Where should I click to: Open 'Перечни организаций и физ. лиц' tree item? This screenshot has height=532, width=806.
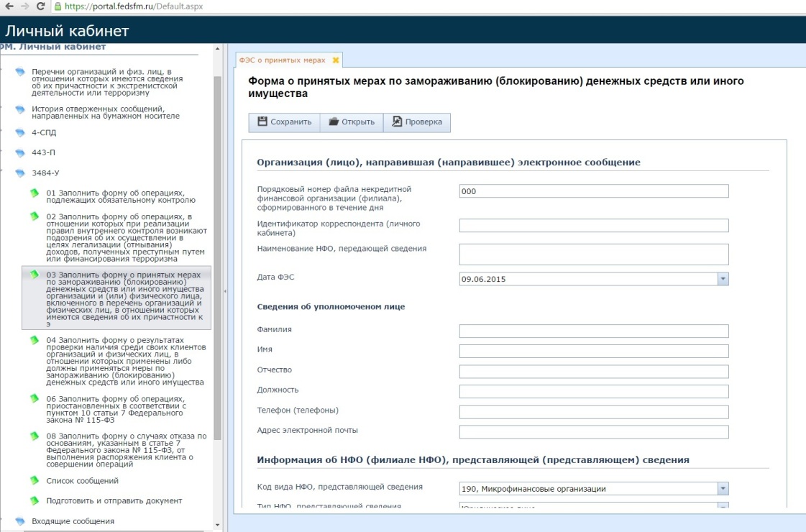(107, 82)
